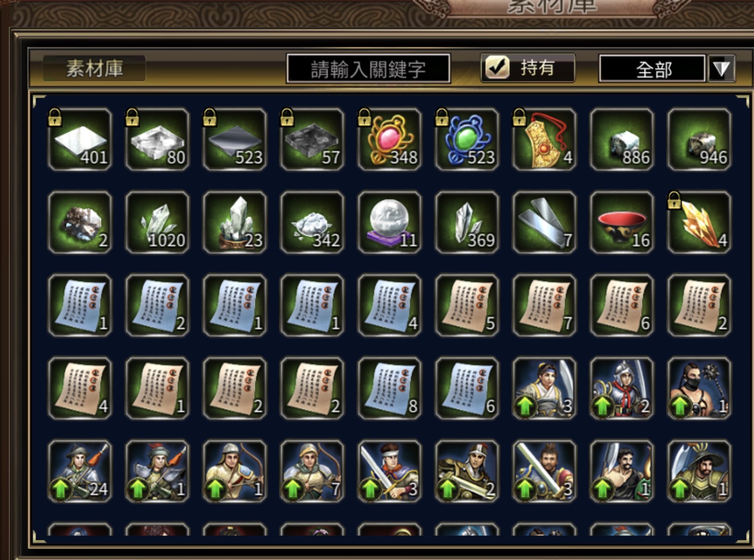
Task: Select the pink gem amulet with 348
Action: coord(390,139)
